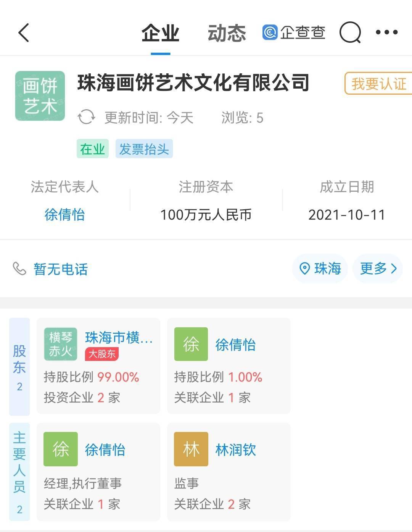The height and width of the screenshot is (532, 412).
Task: Open legal representative 徐倩怡 link
Action: tap(64, 215)
